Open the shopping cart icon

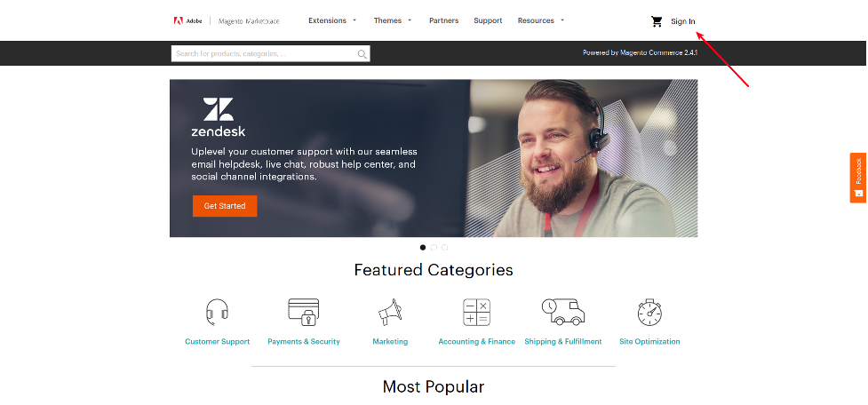coord(657,21)
